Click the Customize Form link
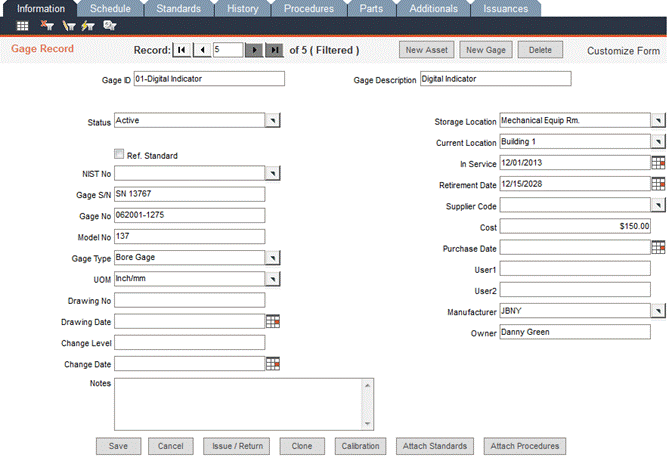672x458 pixels. coord(623,51)
